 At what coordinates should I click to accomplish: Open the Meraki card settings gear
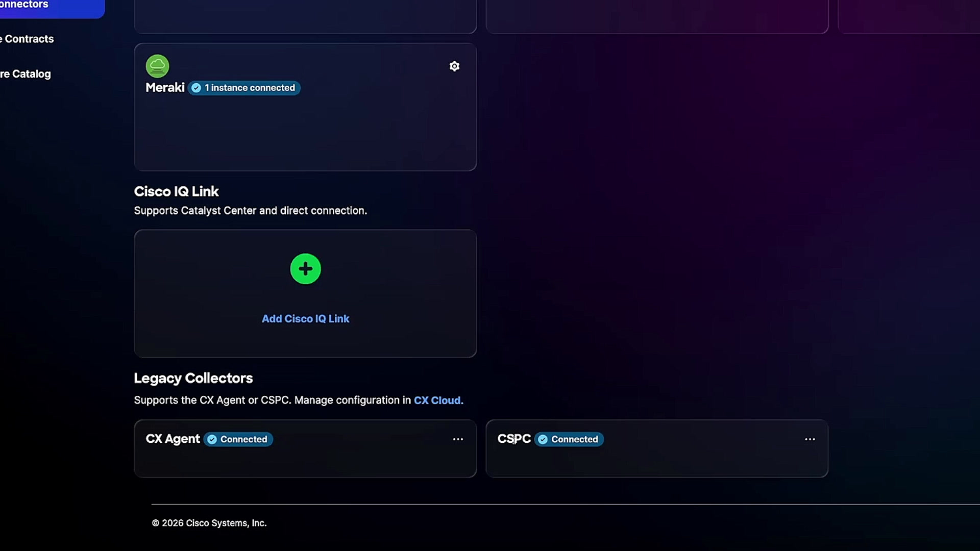pos(454,66)
